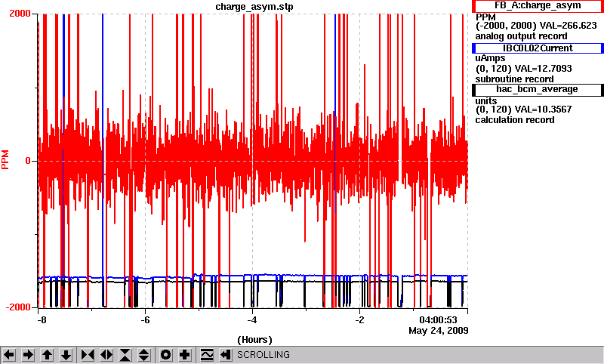This screenshot has height=364, width=604.
Task: Click the May 24, 2009 date label
Action: (x=439, y=331)
